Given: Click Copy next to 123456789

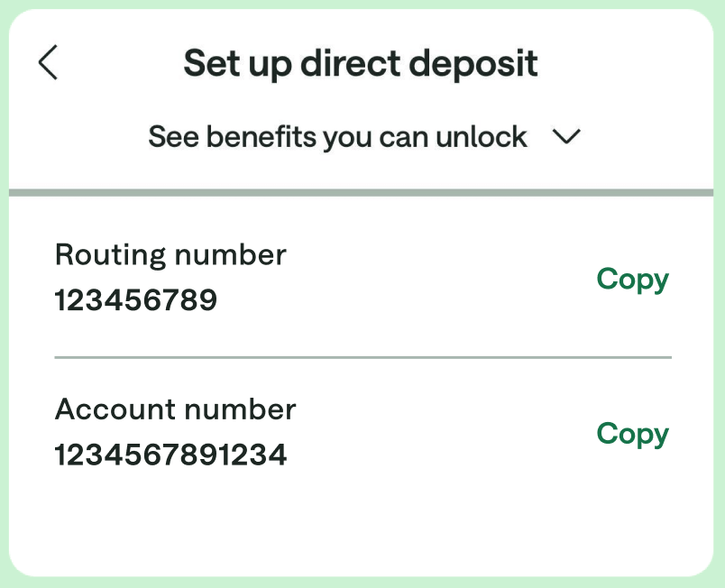Looking at the screenshot, I should pyautogui.click(x=632, y=280).
